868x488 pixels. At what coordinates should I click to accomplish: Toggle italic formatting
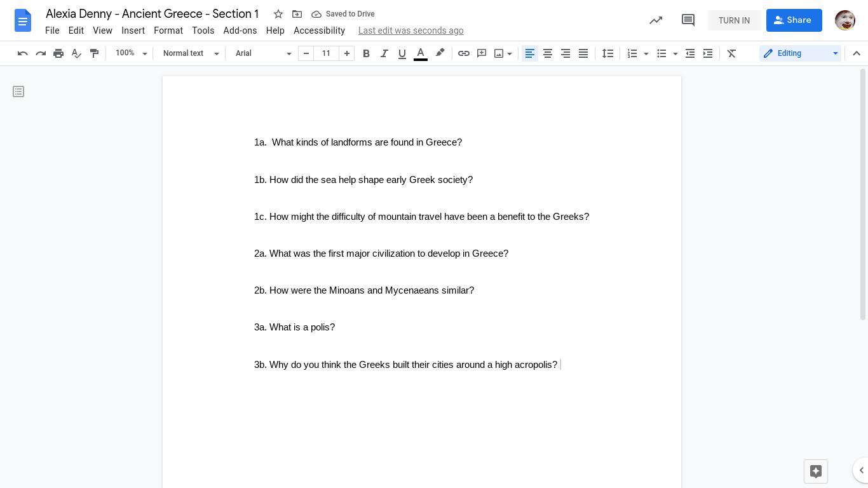[384, 53]
